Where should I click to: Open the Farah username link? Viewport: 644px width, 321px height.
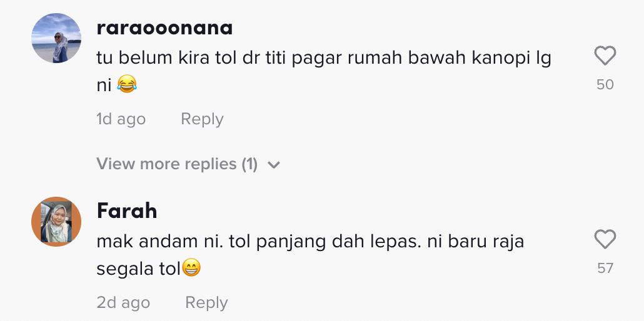(127, 211)
